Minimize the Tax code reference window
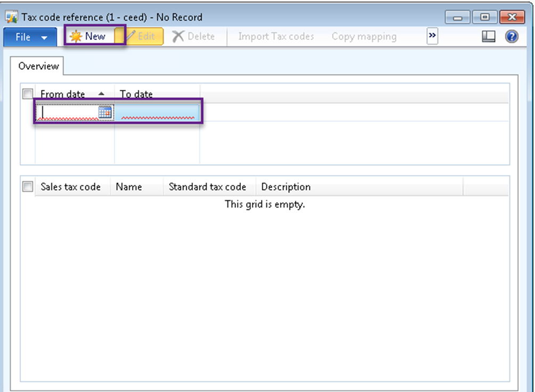 point(458,17)
